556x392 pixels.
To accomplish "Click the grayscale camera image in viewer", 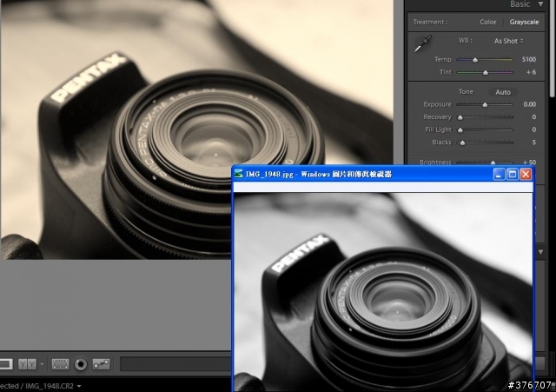I will (383, 292).
